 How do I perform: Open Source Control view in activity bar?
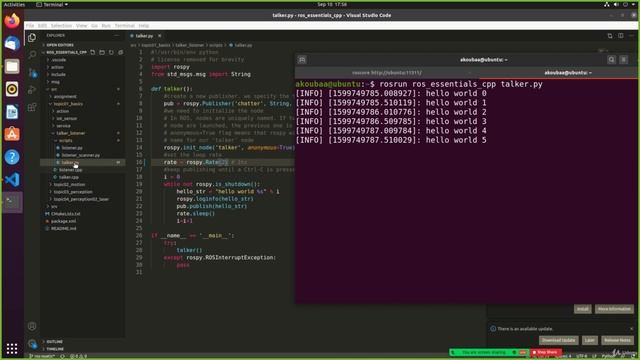point(32,73)
